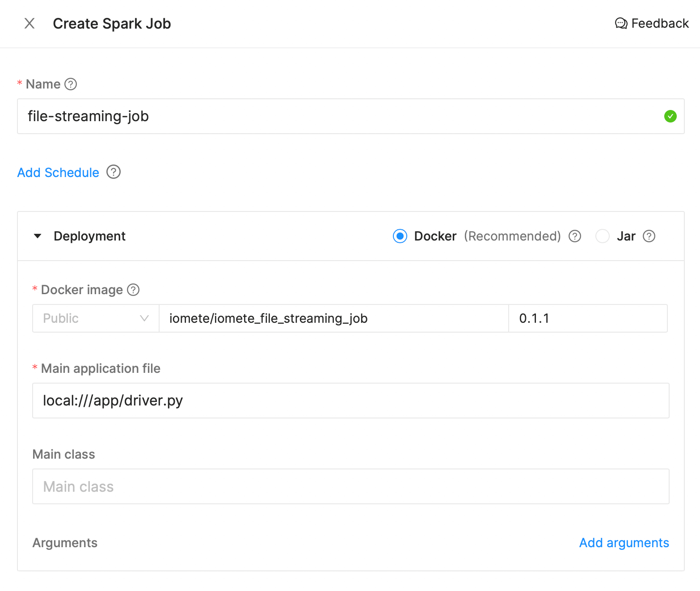
Task: Click Add Schedule link
Action: point(58,173)
